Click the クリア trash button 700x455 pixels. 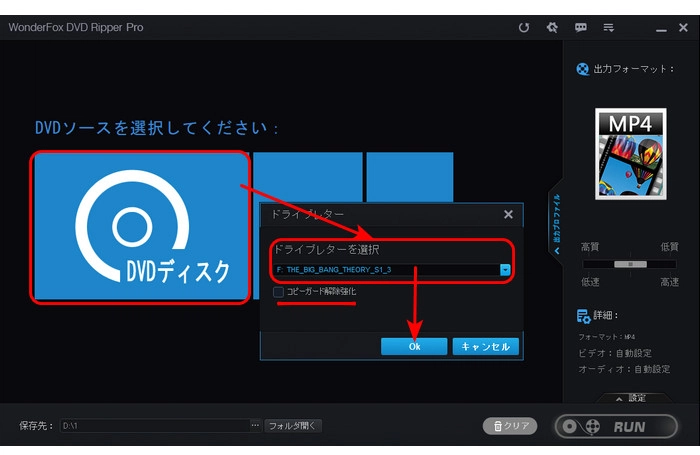(510, 426)
